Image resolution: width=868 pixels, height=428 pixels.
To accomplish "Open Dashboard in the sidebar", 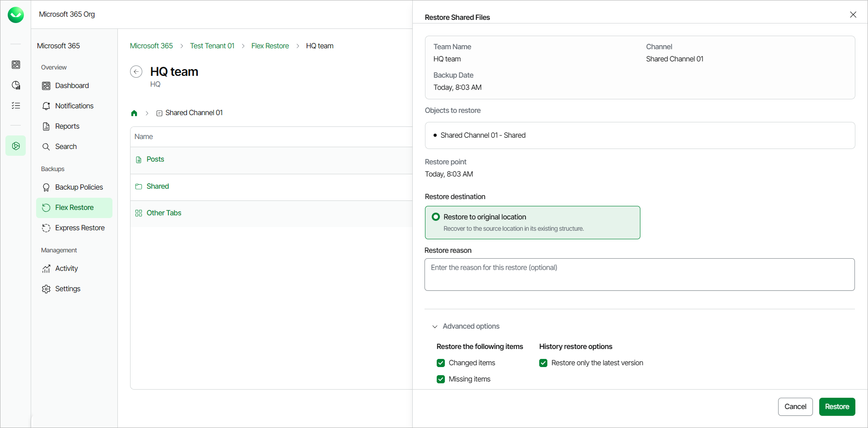I will click(x=74, y=86).
